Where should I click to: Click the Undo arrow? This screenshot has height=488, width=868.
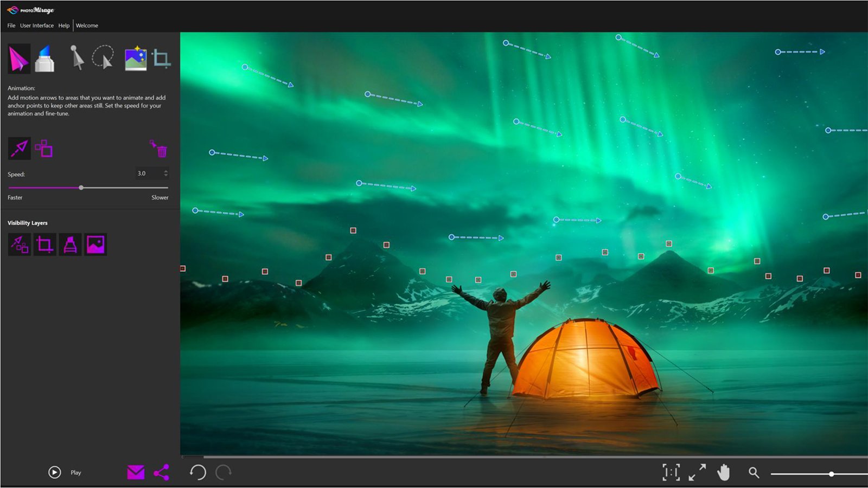click(198, 472)
